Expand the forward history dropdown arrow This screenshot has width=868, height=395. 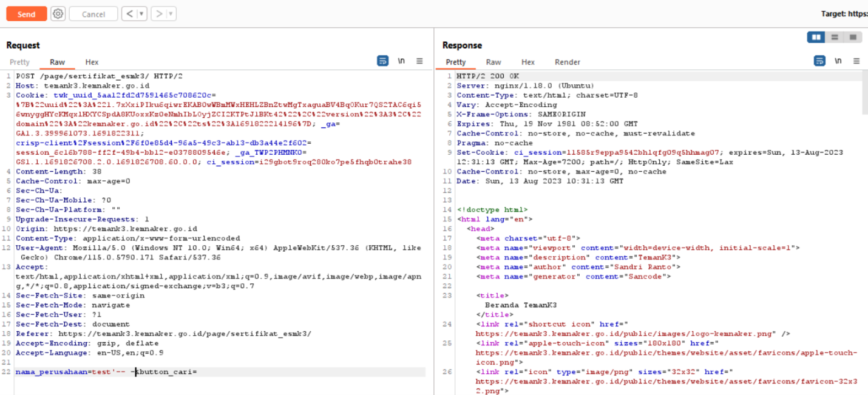click(x=171, y=14)
